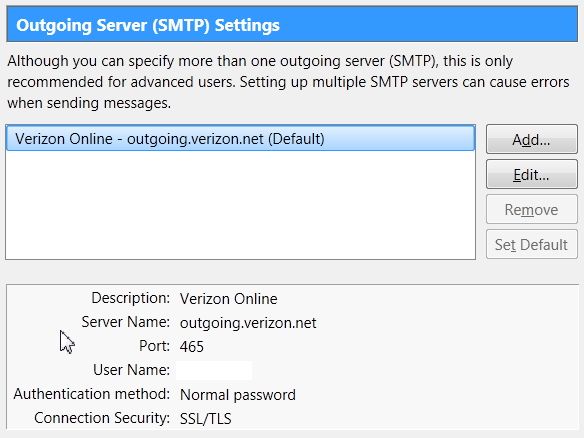This screenshot has width=584, height=438.
Task: Click the Normal password authentication value
Action: coord(238,394)
